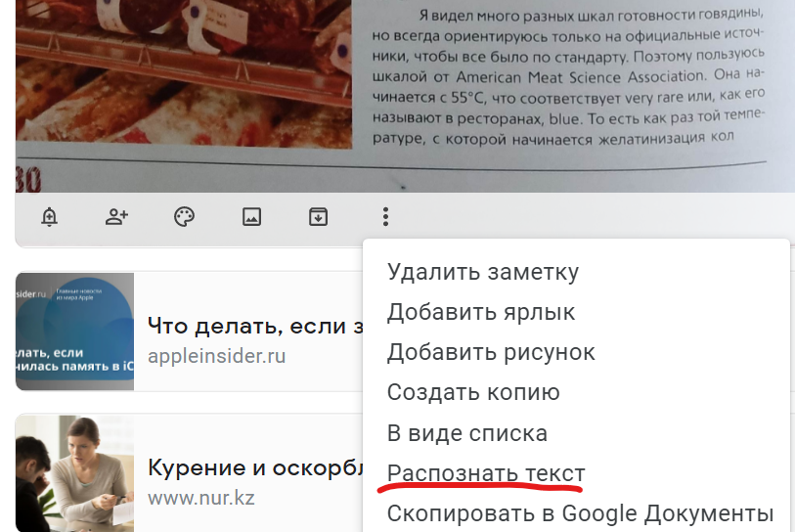The height and width of the screenshot is (532, 795).
Task: Open the add collaborator icon
Action: coord(117,217)
